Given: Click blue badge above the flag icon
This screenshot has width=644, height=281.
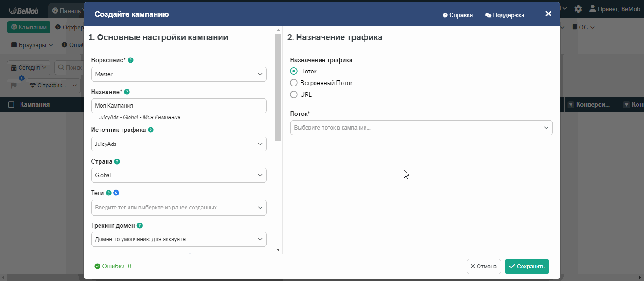Looking at the screenshot, I should click(x=21, y=78).
